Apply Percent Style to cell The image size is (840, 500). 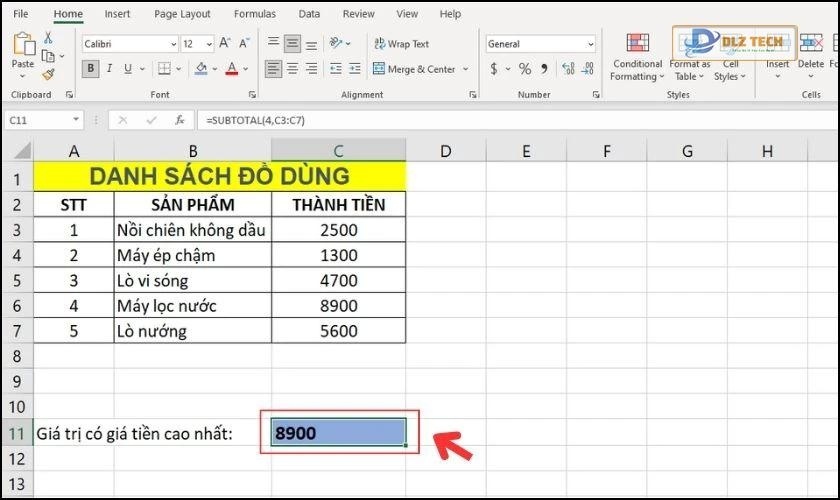[x=525, y=69]
